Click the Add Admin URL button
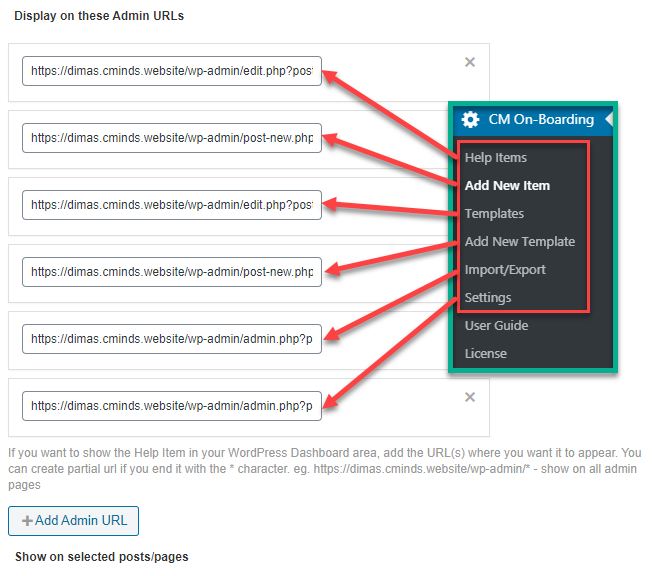Viewport: 652px width, 576px height. tap(73, 521)
